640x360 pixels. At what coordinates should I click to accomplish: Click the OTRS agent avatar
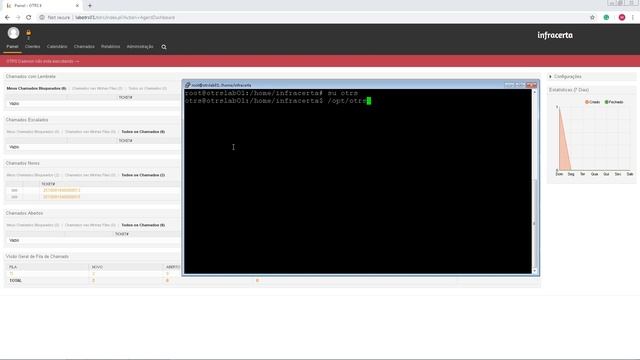[13, 33]
